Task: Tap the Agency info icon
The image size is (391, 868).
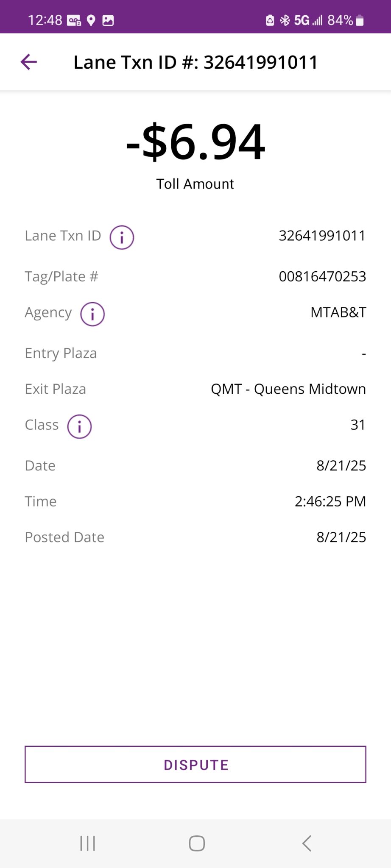Action: point(92,314)
